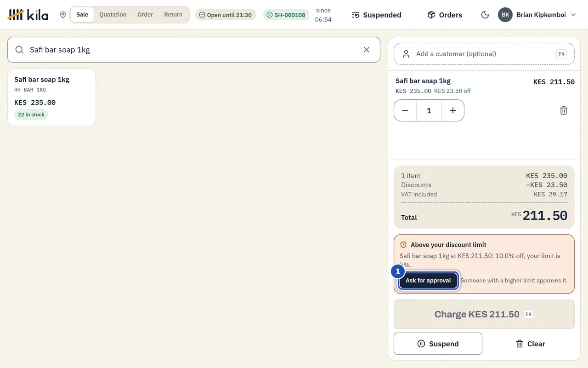Open the Suspended sales list
588x368 pixels.
(376, 15)
